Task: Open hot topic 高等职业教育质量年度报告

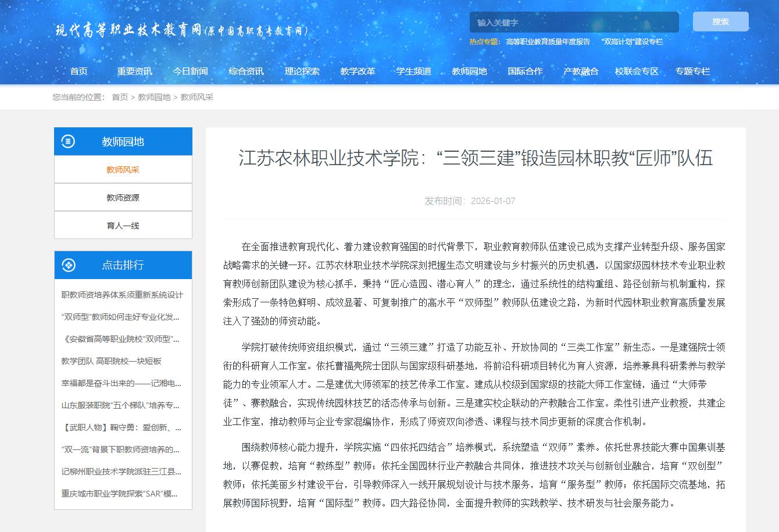Action: [548, 41]
